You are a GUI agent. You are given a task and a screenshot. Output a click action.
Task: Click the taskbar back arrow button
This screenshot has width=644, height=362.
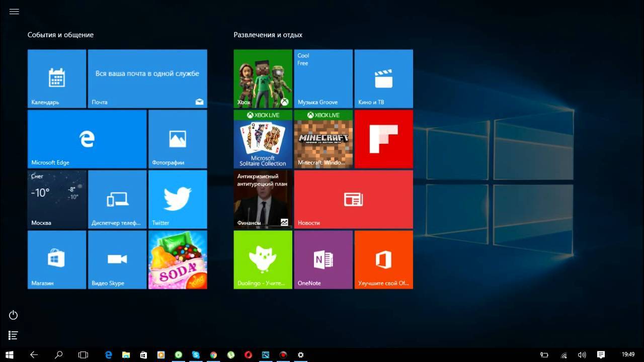click(34, 354)
